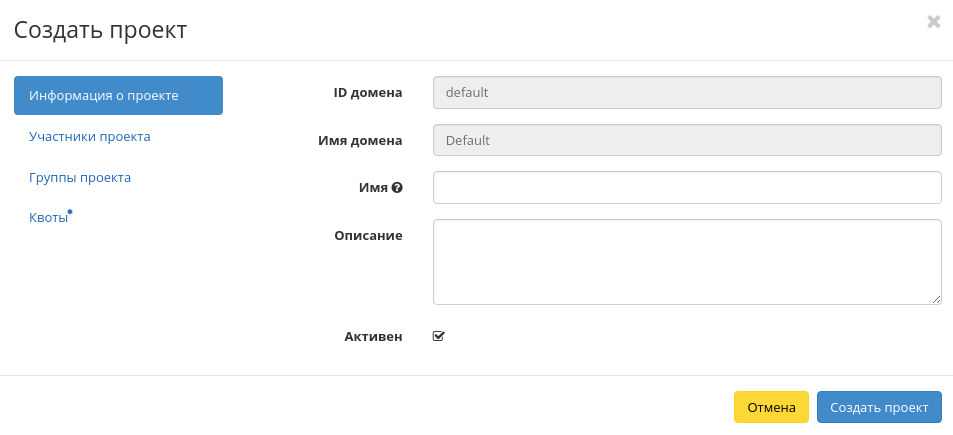Toggle the Активен checkbox
The image size is (953, 435).
(x=438, y=336)
